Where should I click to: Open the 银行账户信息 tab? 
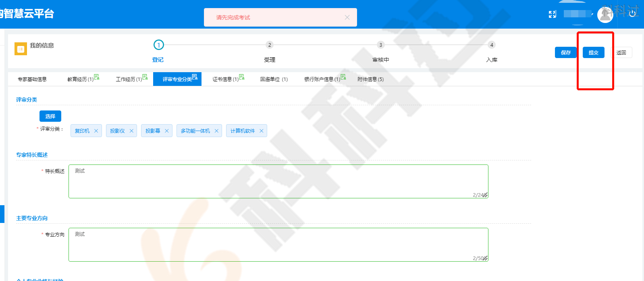coord(322,79)
